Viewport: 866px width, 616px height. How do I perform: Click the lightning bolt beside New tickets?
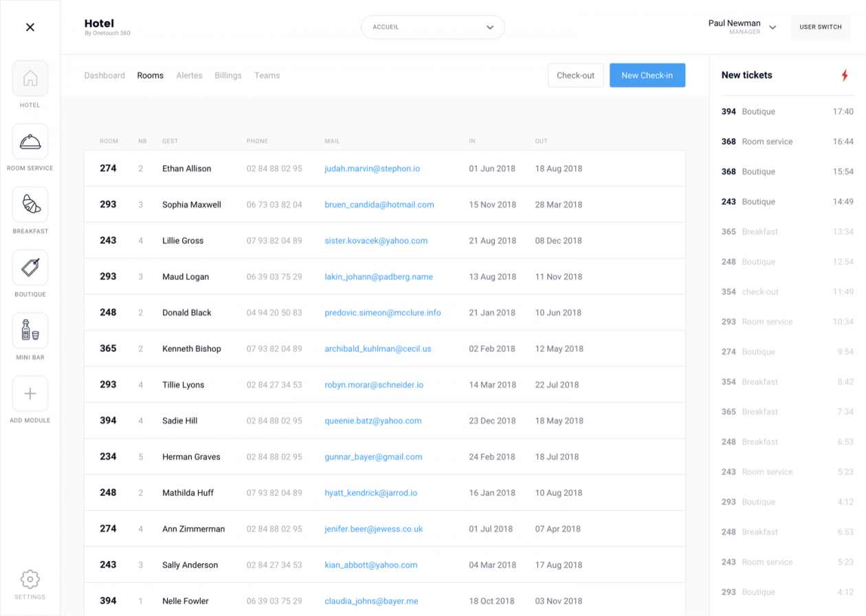(x=845, y=76)
